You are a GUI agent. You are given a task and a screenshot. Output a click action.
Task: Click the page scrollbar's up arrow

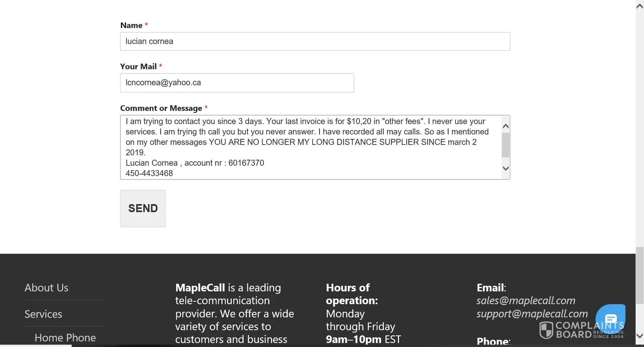point(640,6)
